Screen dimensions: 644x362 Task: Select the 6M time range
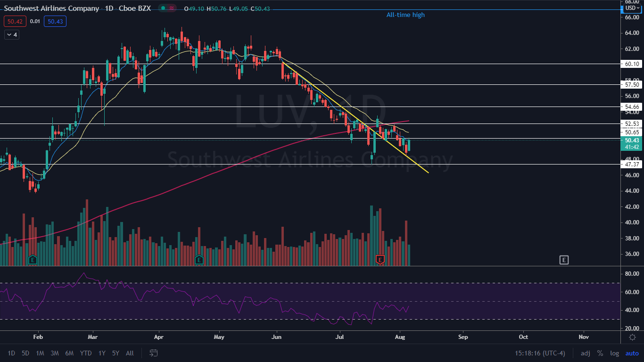[69, 353]
